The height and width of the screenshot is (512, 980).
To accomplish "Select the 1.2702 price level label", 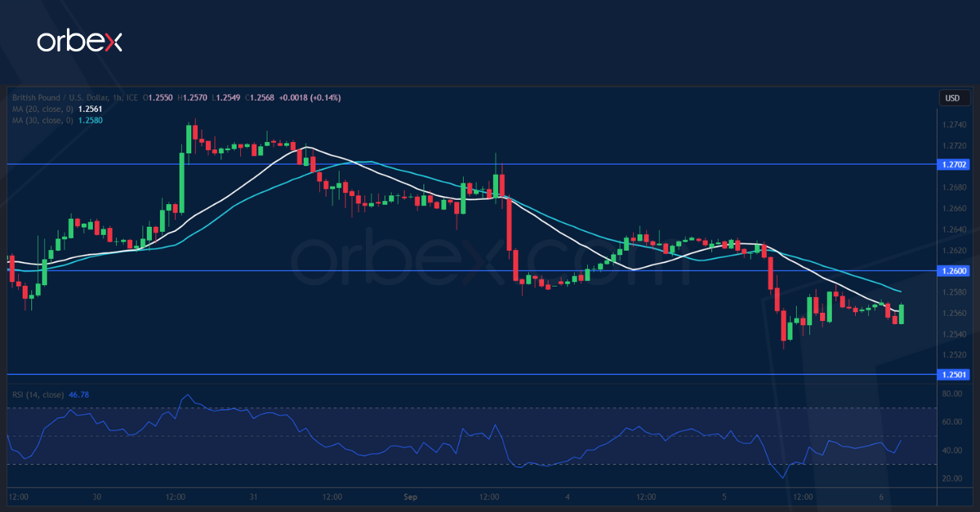I will [955, 164].
